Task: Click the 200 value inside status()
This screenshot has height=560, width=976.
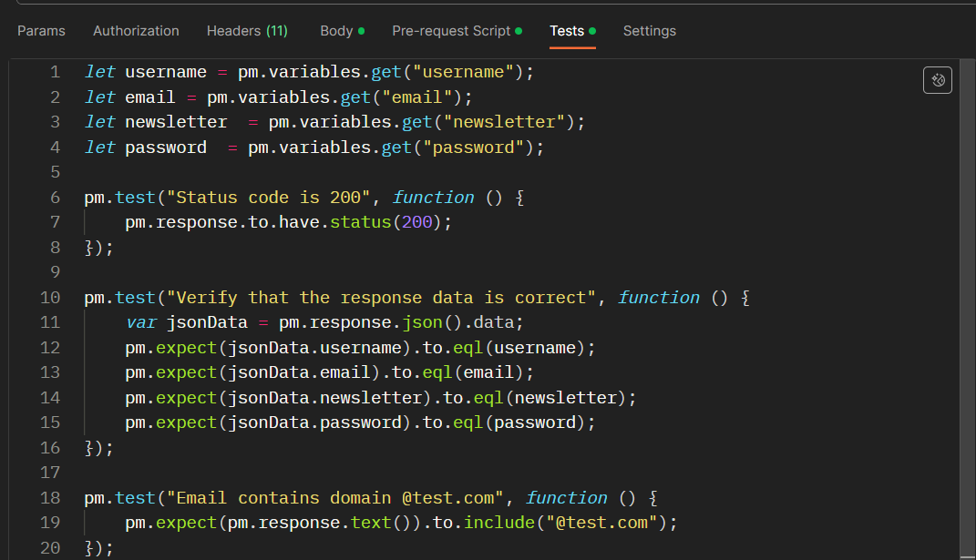Action: (417, 222)
